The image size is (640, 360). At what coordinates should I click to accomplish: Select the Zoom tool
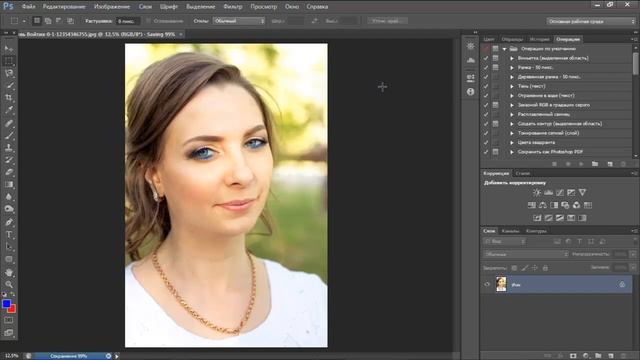pyautogui.click(x=9, y=284)
